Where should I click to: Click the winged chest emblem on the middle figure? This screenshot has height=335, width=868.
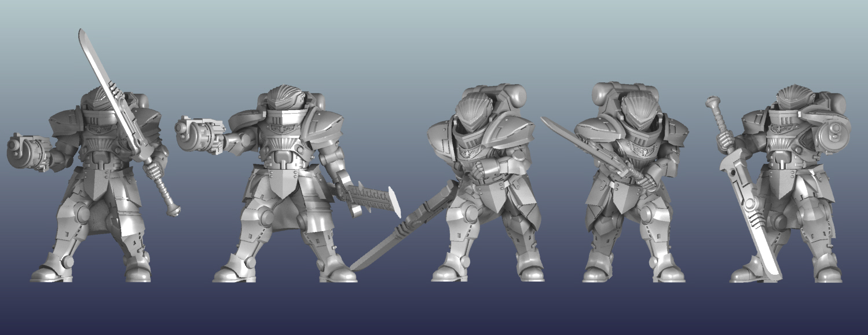pos(474,152)
